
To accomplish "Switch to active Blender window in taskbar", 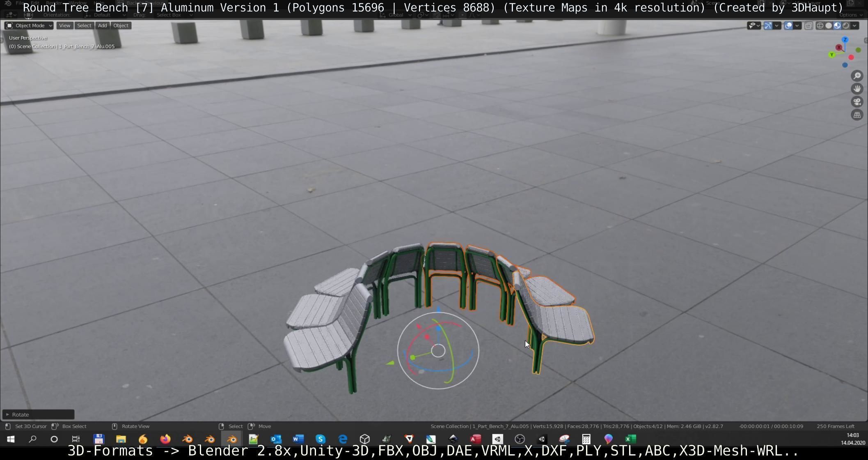I will click(x=232, y=439).
